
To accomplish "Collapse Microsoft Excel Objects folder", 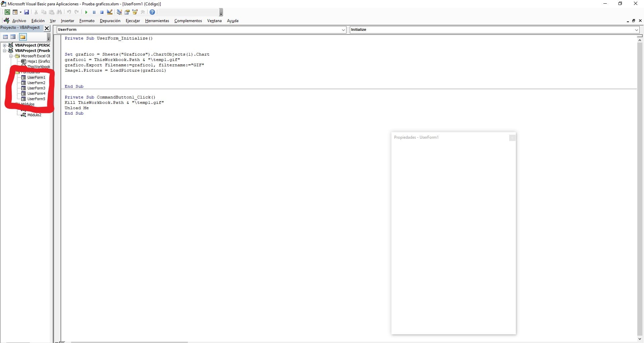I will tap(11, 56).
